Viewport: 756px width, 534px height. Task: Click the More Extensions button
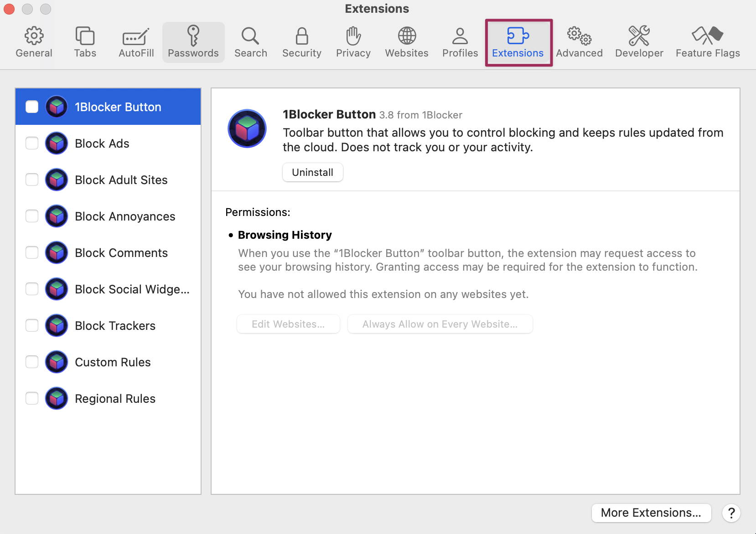651,513
